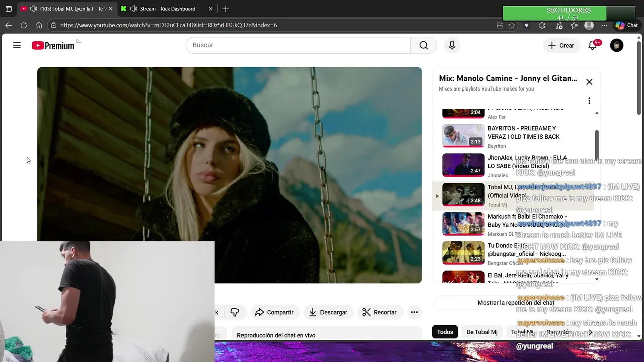
Task: Play JhonAlex ELLA LO SABE thumbnail
Action: coord(463,165)
